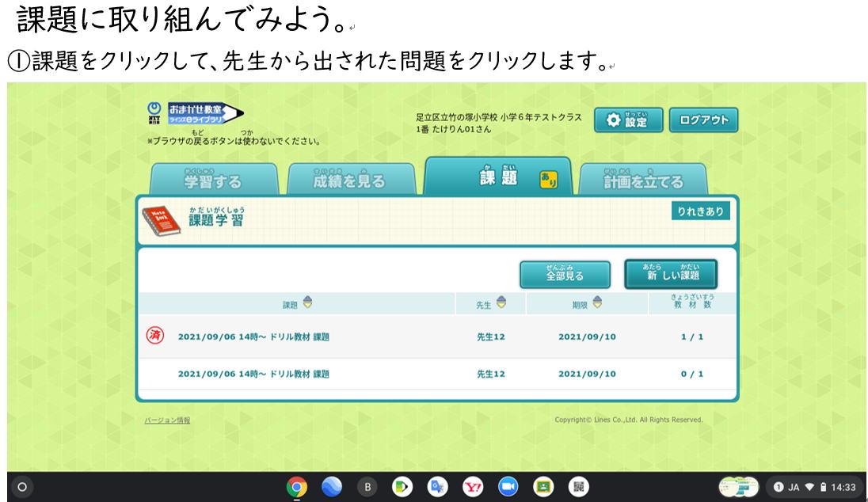The width and height of the screenshot is (868, 502).
Task: Switch to the 成績を見る tab
Action: point(349,181)
